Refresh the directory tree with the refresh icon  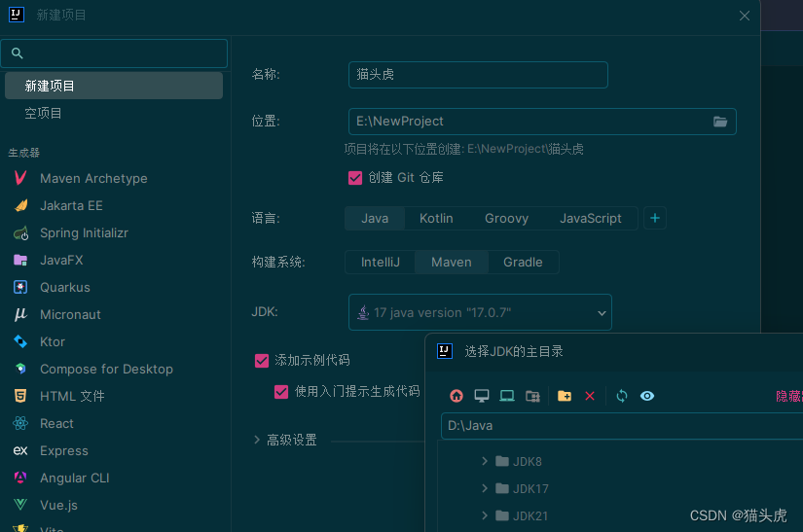tap(622, 396)
